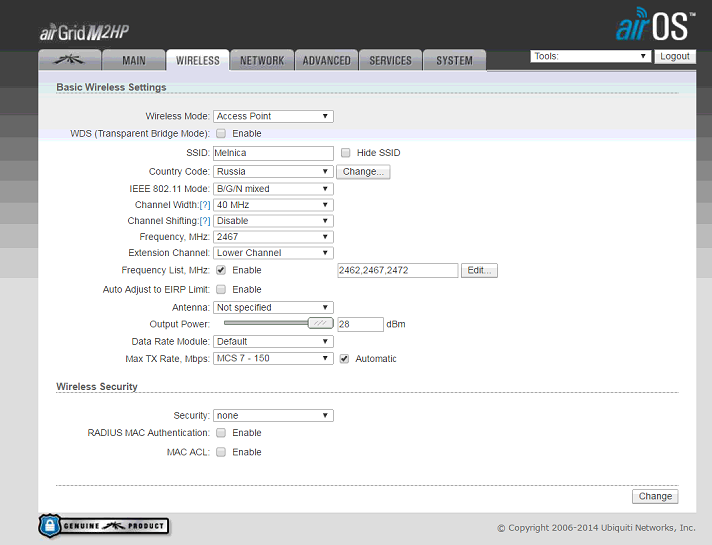712x545 pixels.
Task: Open the NETWORK tab
Action: pos(262,60)
